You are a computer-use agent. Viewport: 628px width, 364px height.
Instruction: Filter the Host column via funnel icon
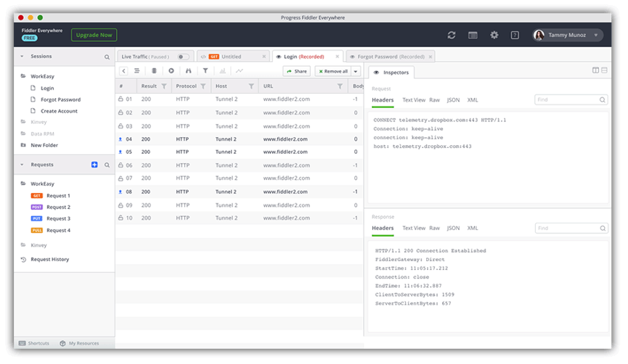[x=251, y=86]
